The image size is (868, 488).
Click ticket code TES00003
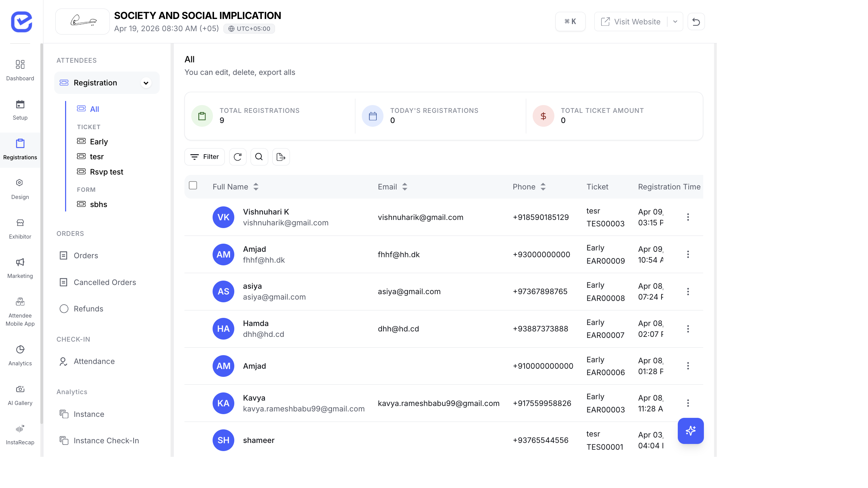[x=606, y=224]
